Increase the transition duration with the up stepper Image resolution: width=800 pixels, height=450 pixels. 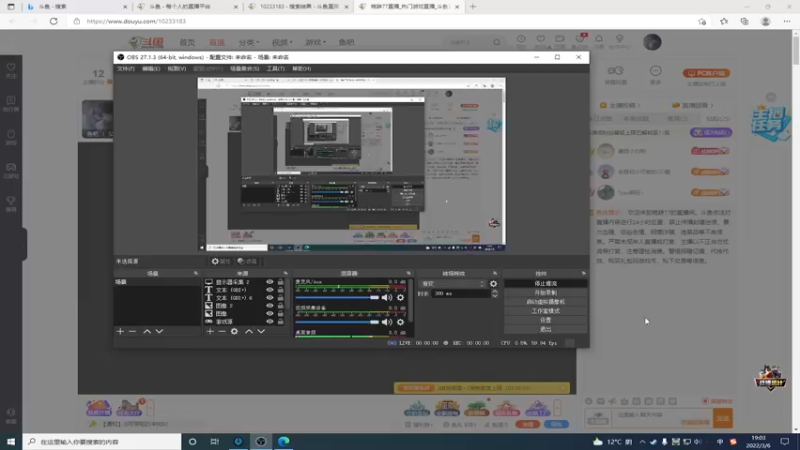coord(494,291)
